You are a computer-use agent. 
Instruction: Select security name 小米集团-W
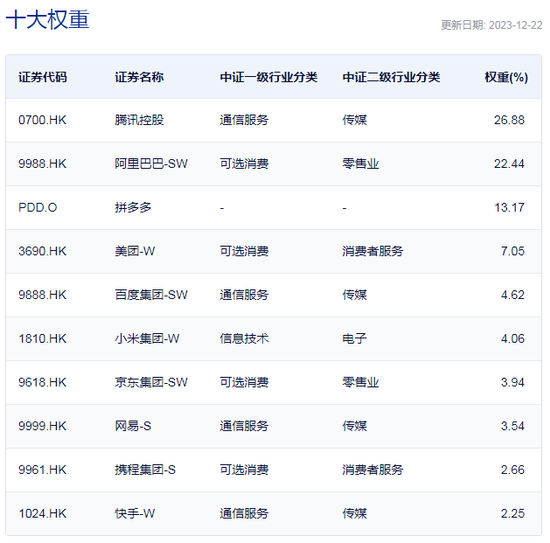click(147, 338)
